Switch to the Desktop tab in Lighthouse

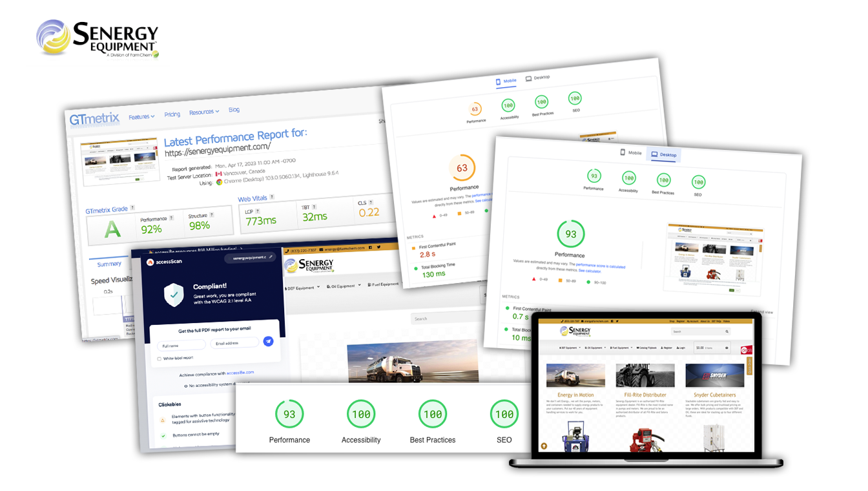[663, 154]
